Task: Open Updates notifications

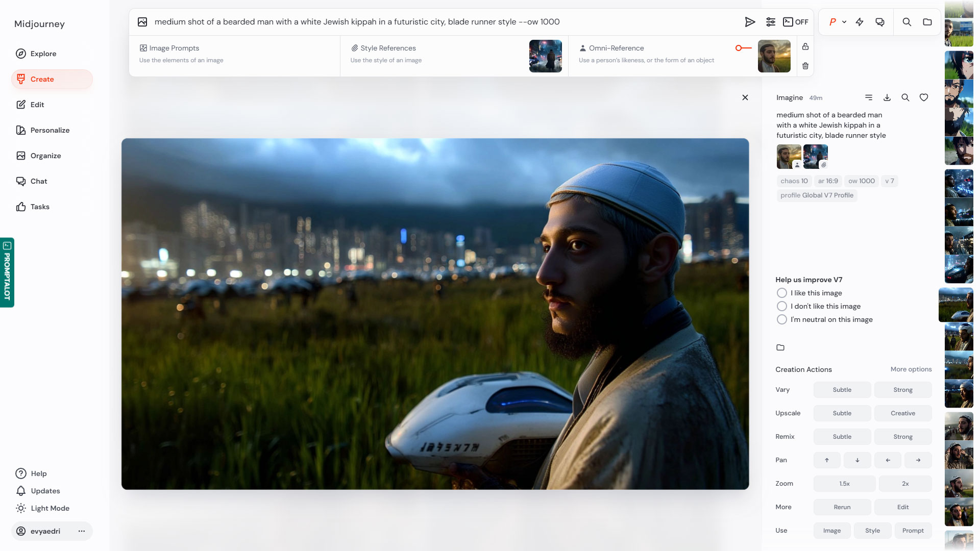Action: [38, 491]
